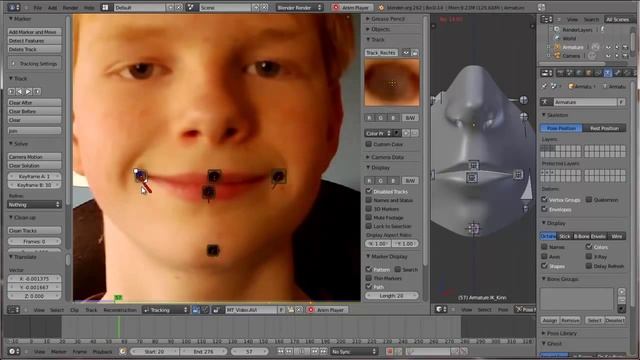Enable the Thin Markers checkbox
640x360 pixels.
pyautogui.click(x=369, y=278)
